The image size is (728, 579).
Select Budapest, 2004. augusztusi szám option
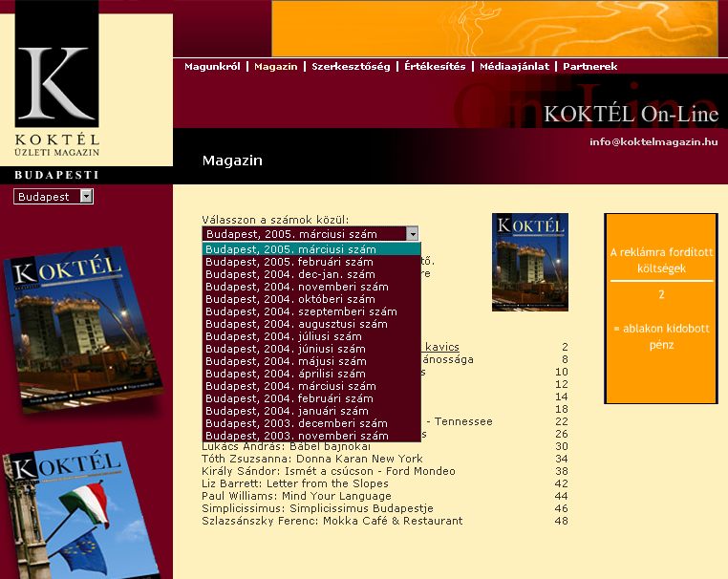click(311, 324)
